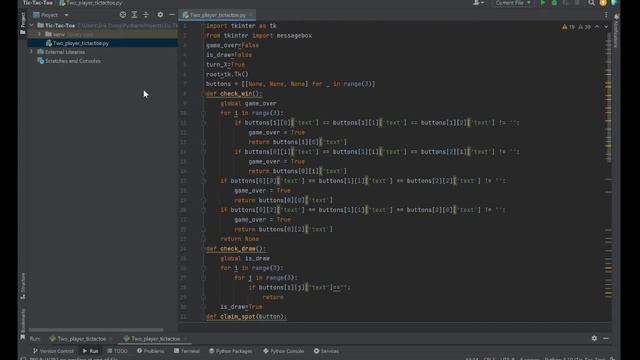The width and height of the screenshot is (640, 360).
Task: Hide the Project panel with minus icon
Action: tap(172, 15)
